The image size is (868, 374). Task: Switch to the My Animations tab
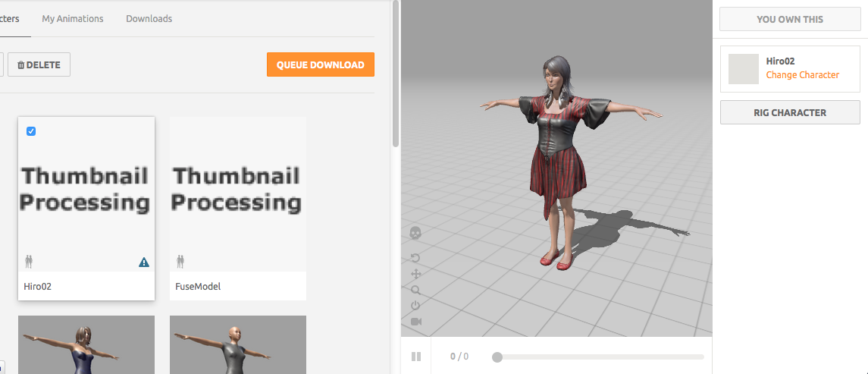pos(73,18)
